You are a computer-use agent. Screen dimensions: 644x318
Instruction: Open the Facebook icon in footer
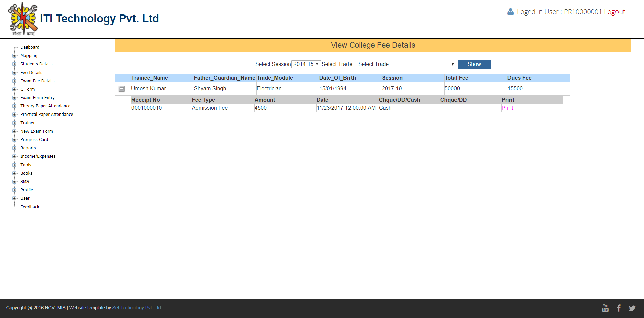[619, 308]
